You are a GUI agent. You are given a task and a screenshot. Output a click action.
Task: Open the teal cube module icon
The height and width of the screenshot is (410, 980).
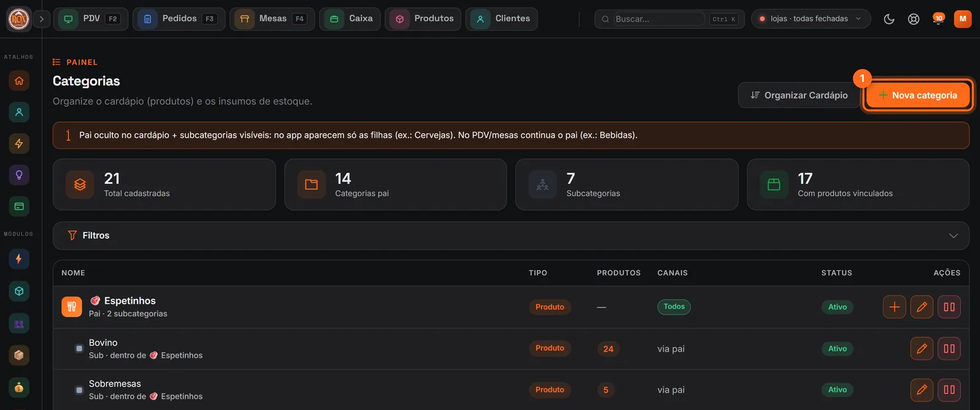[19, 291]
